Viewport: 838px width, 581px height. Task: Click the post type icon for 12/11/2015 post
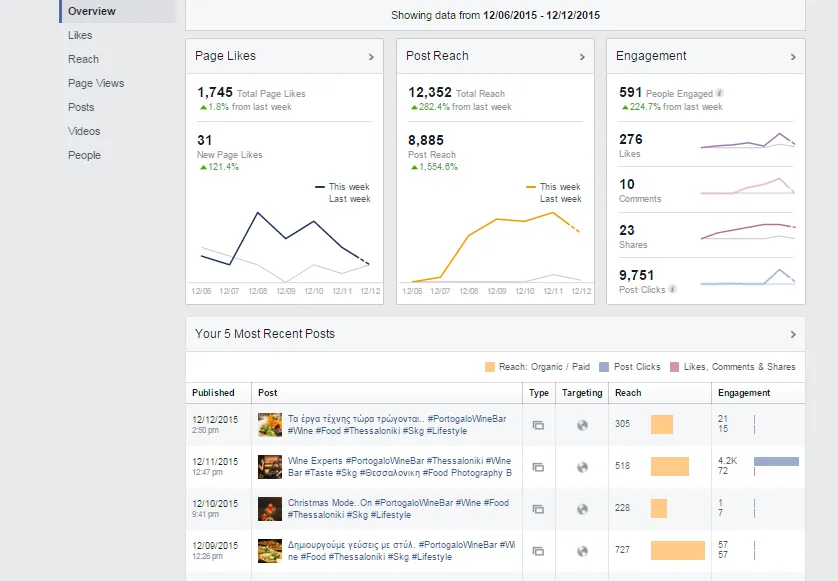pyautogui.click(x=538, y=467)
